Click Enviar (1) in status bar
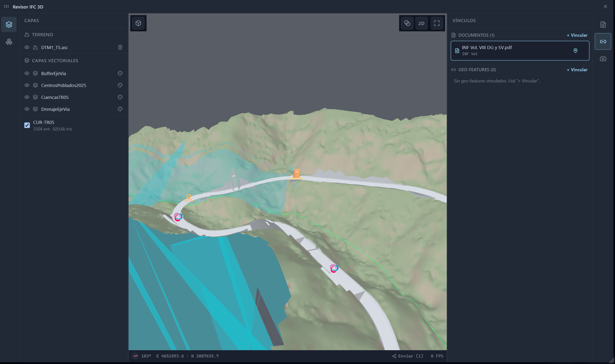Screen dimensions: 615x364 coord(408,356)
